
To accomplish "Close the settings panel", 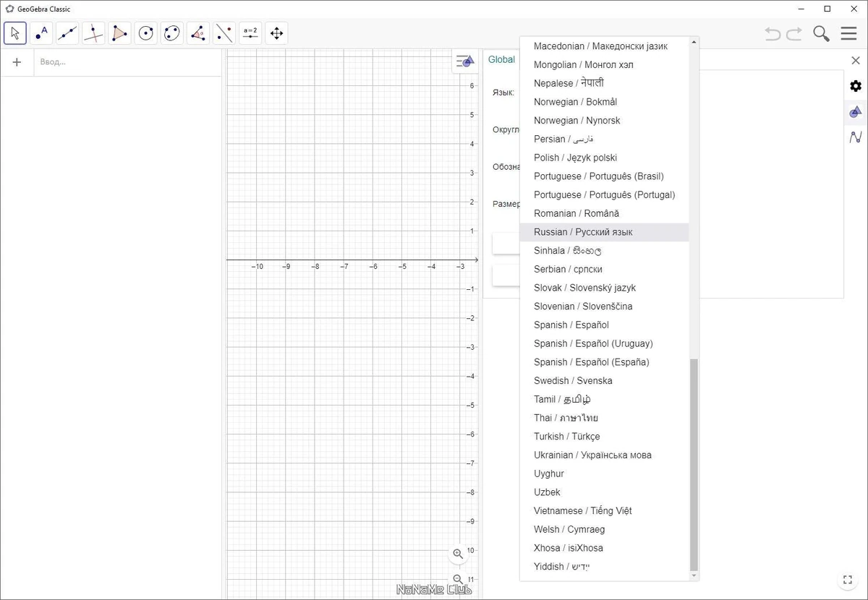I will pyautogui.click(x=855, y=61).
